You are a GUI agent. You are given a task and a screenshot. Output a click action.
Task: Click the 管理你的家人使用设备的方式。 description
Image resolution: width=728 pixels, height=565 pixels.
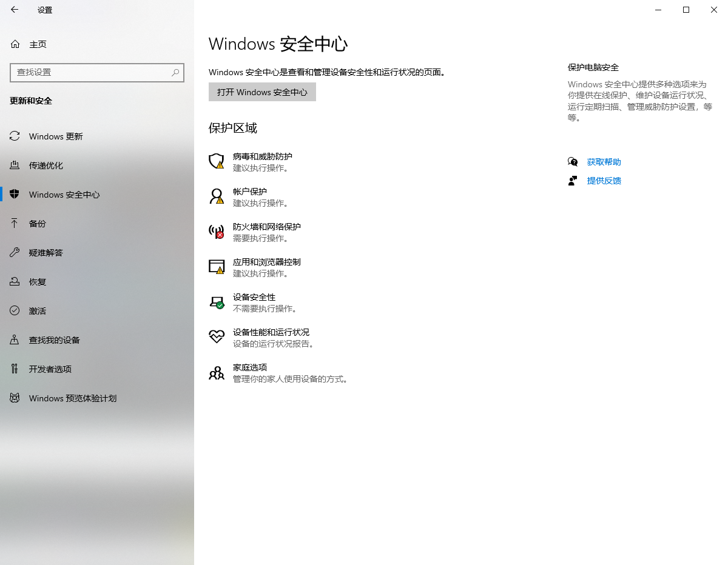291,379
